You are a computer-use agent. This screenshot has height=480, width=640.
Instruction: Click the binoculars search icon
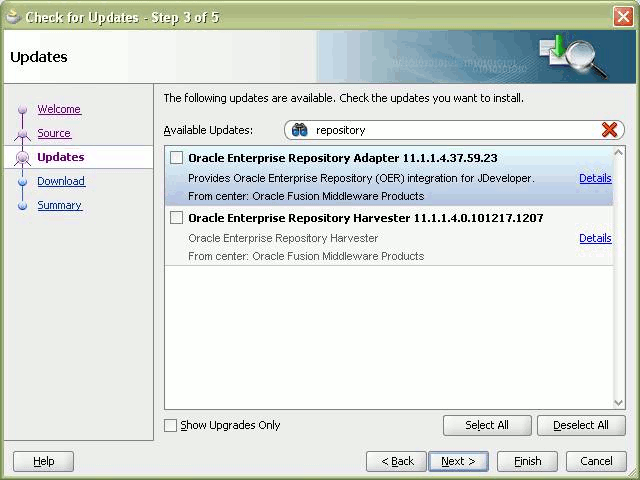pyautogui.click(x=299, y=130)
